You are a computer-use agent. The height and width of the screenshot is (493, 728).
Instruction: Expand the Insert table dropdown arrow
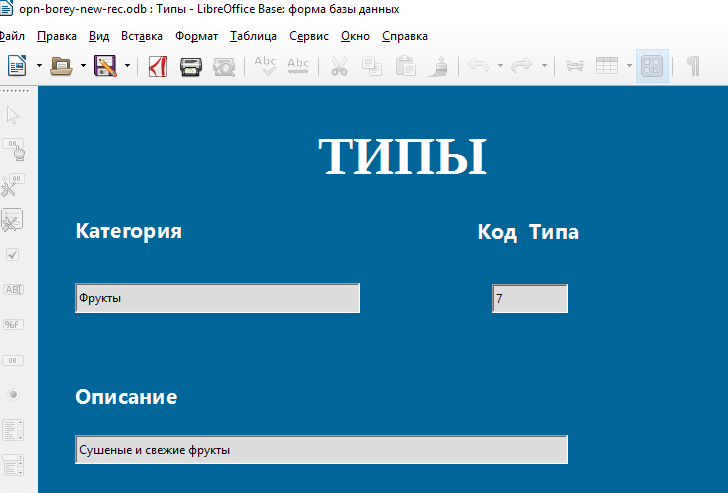click(x=629, y=66)
